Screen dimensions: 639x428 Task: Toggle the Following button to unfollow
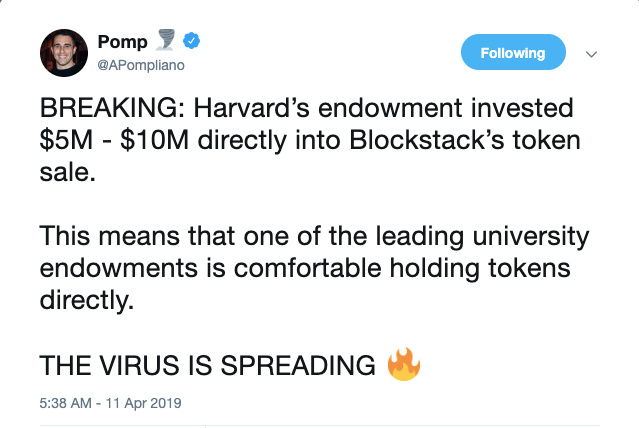513,52
